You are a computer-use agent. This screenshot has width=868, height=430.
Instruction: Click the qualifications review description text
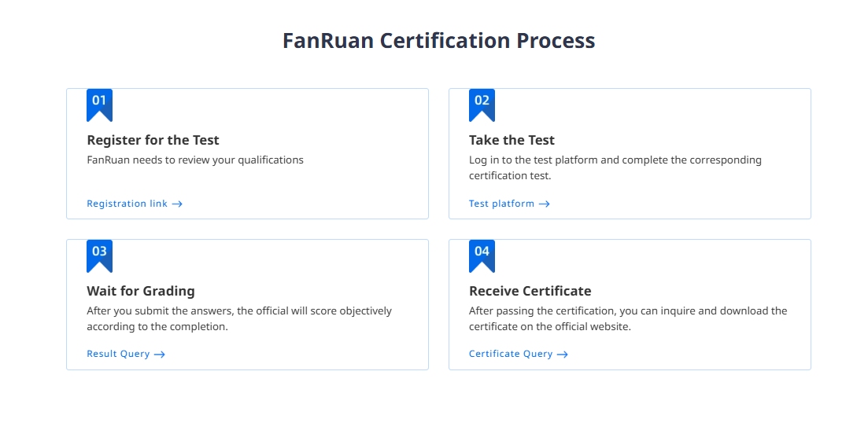(x=194, y=160)
